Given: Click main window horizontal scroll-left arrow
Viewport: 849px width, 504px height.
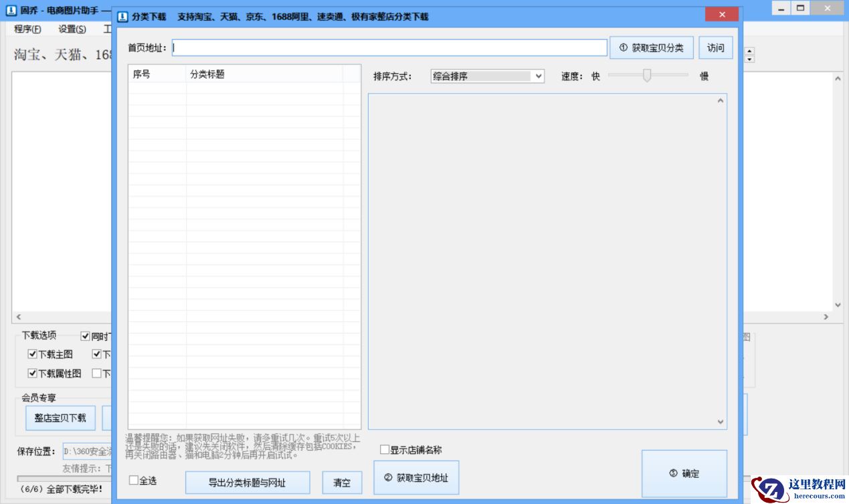Looking at the screenshot, I should click(18, 317).
